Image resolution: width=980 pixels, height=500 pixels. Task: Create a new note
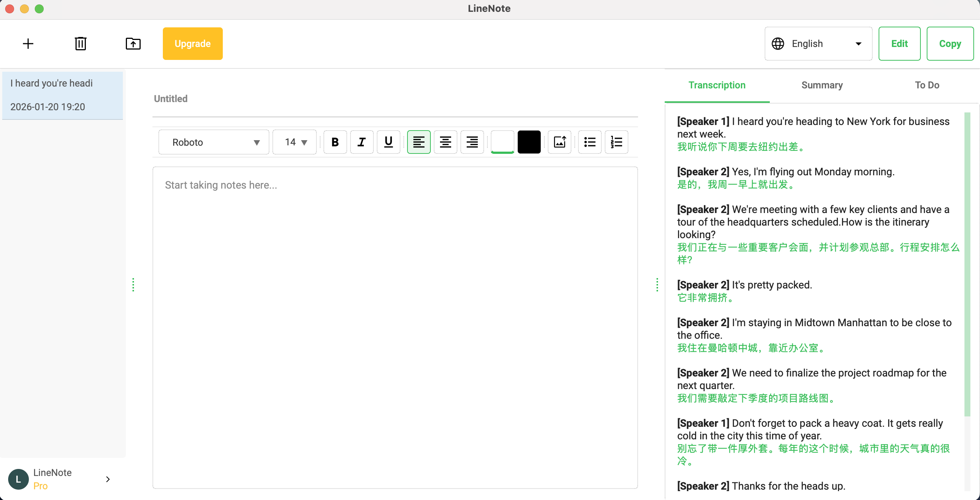click(x=27, y=43)
